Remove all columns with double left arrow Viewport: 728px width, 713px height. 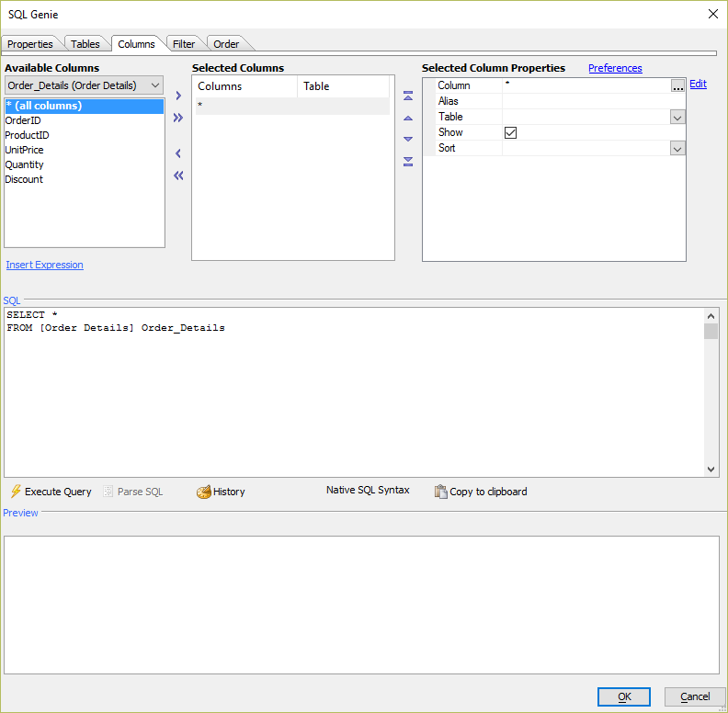(x=178, y=175)
